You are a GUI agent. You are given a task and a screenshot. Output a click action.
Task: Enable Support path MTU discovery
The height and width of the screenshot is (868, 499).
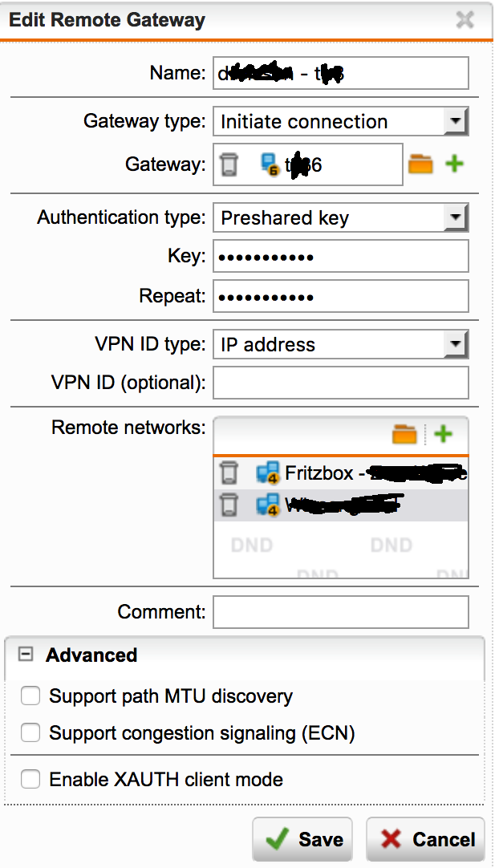point(30,697)
